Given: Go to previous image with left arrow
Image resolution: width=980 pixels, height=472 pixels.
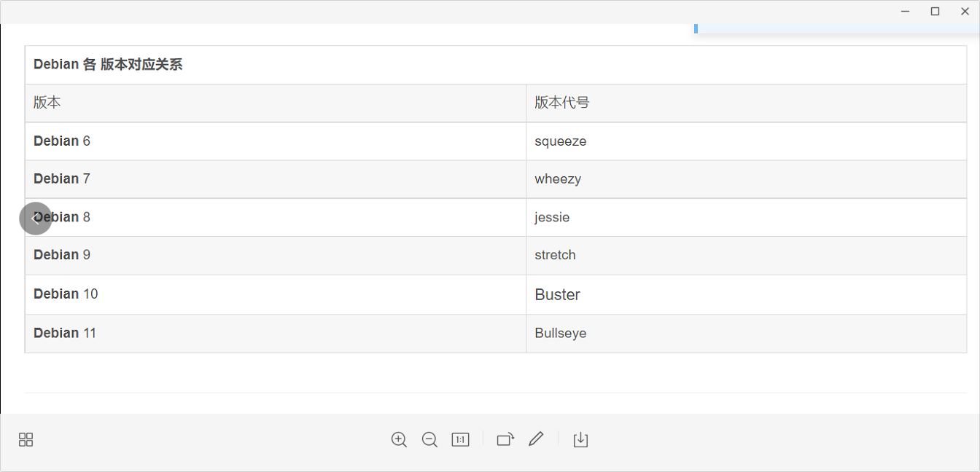Looking at the screenshot, I should point(36,218).
